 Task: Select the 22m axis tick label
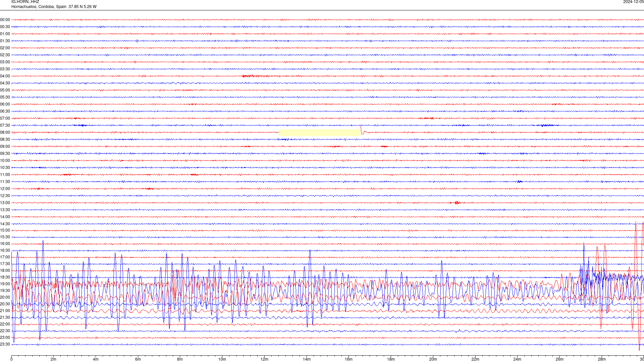click(475, 359)
